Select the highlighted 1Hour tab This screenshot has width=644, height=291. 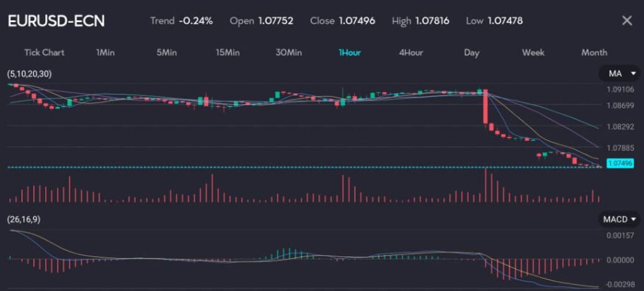350,52
